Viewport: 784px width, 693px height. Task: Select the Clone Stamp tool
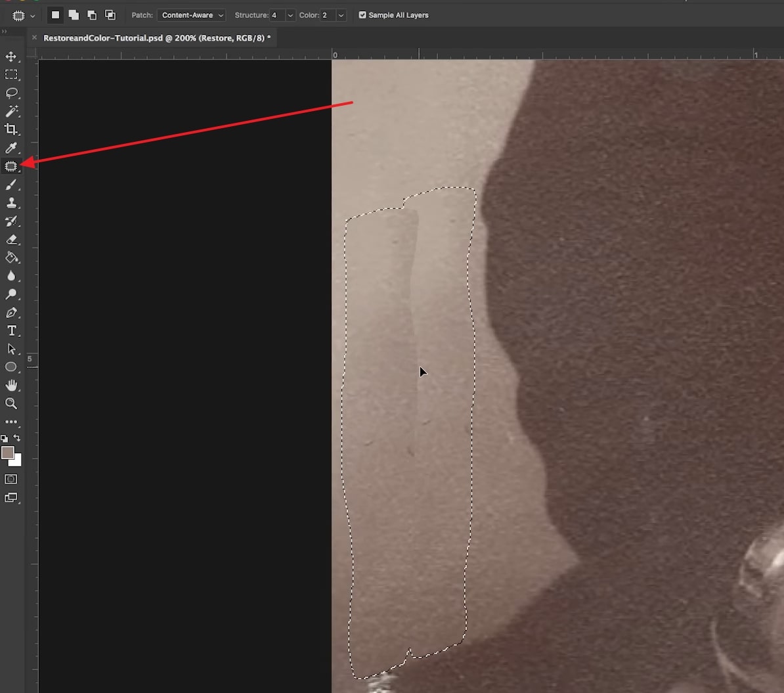11,203
